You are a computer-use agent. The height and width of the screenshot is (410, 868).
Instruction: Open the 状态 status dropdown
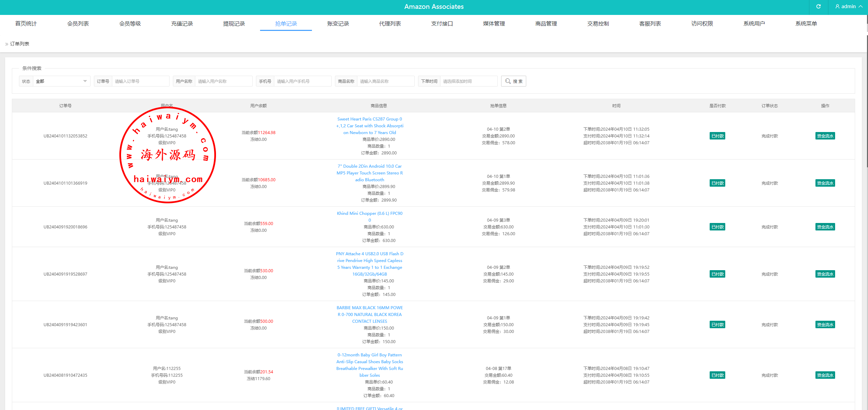coord(61,81)
